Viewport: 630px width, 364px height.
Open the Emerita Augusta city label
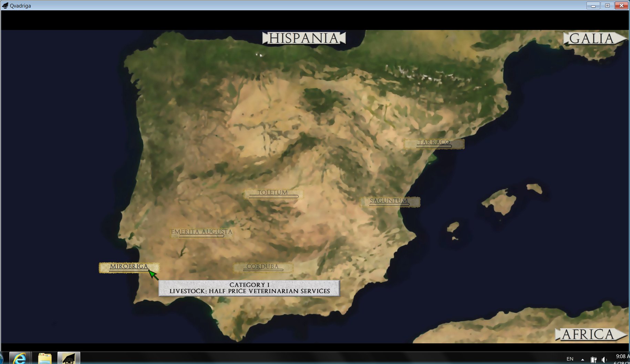202,233
